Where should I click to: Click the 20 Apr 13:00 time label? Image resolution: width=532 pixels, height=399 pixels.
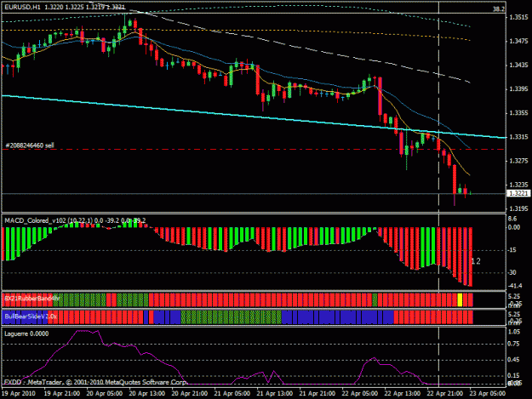pyautogui.click(x=147, y=394)
